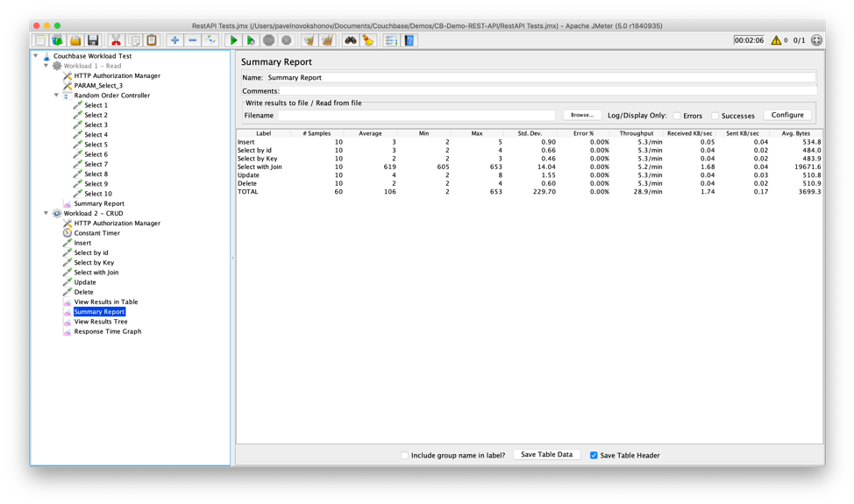
Task: Open the Templates icon in toolbar
Action: click(58, 40)
